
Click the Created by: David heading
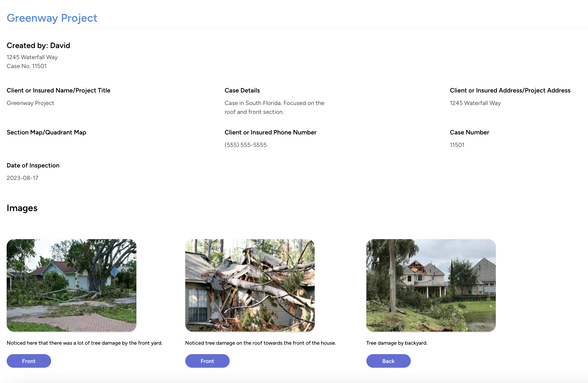point(38,46)
